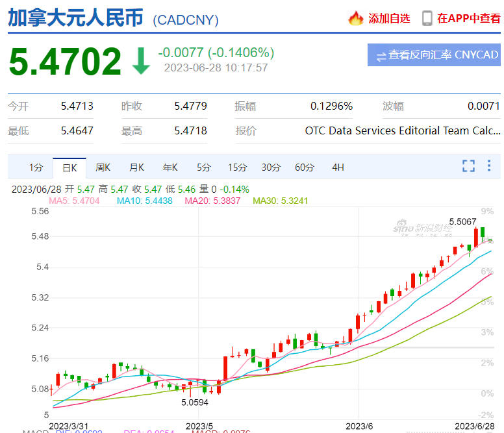Click the 添加自选 link

389,18
